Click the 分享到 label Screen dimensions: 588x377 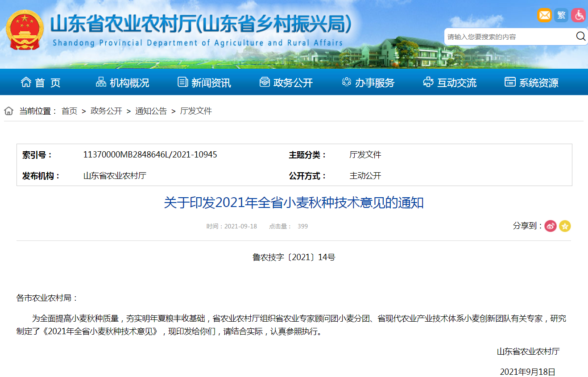(x=528, y=226)
